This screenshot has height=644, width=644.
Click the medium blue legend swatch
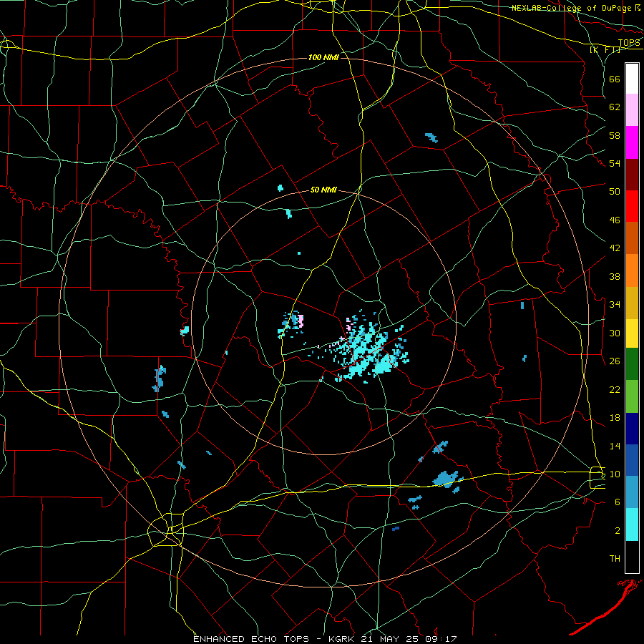pos(632,460)
